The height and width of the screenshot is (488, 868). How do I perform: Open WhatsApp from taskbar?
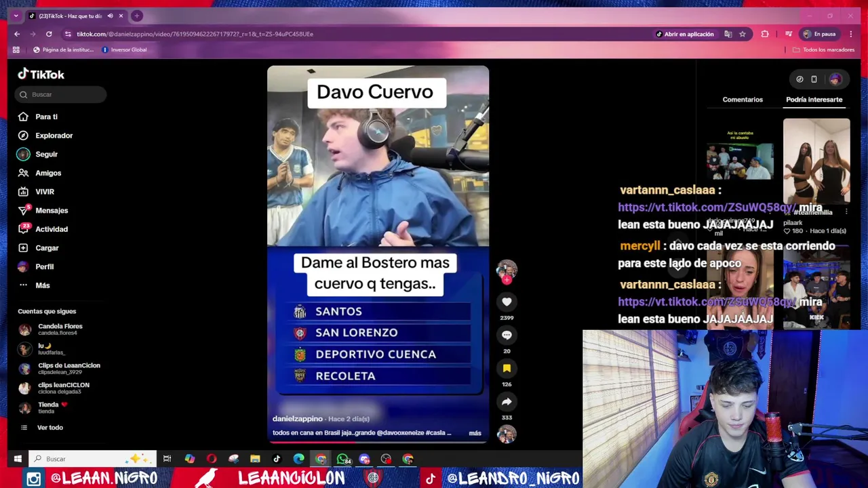(343, 459)
